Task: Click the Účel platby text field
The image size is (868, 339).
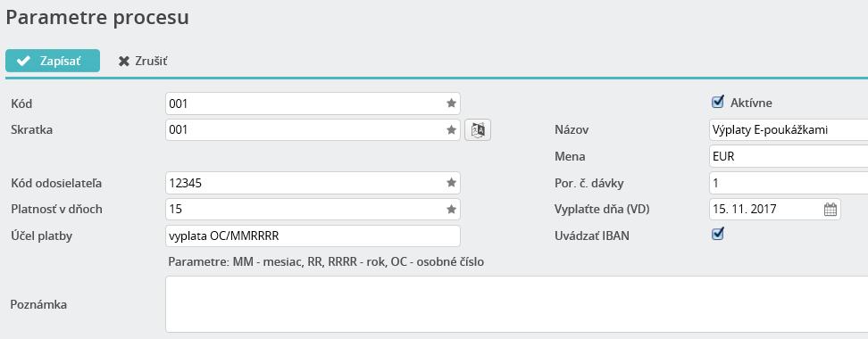Action: click(x=313, y=236)
